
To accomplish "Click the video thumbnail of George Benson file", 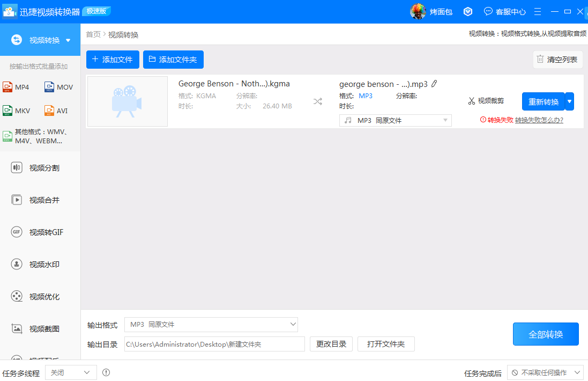I will tap(128, 101).
